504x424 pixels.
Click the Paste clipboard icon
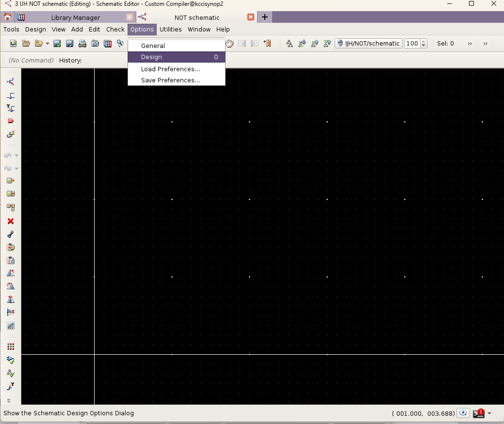click(x=11, y=260)
